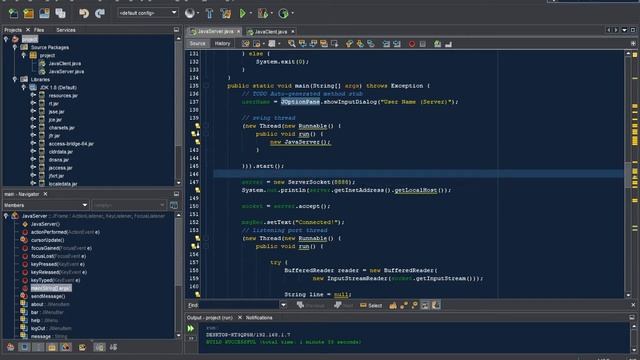Click the Profile Project icon

[x=283, y=13]
